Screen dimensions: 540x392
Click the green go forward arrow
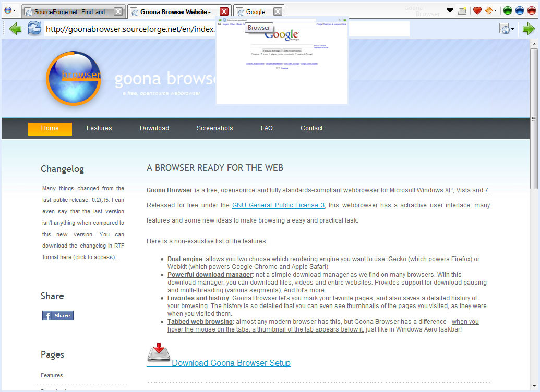click(x=529, y=29)
